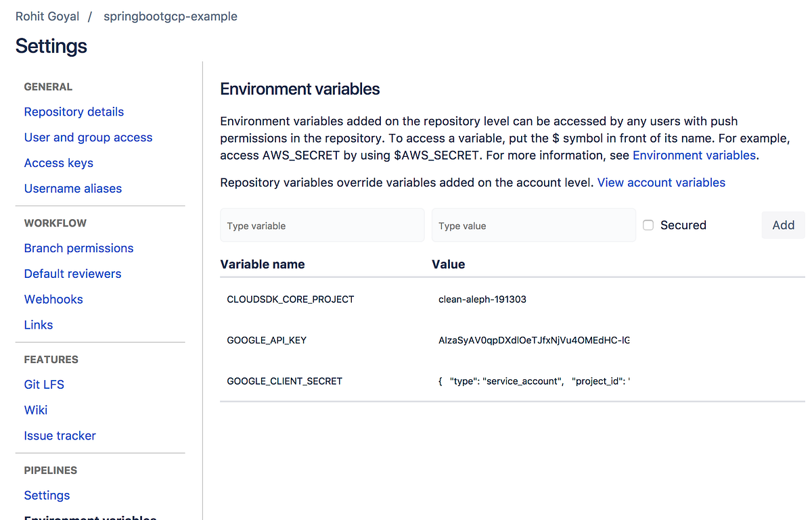812x520 pixels.
Task: Open Branch permissions settings
Action: coord(78,248)
